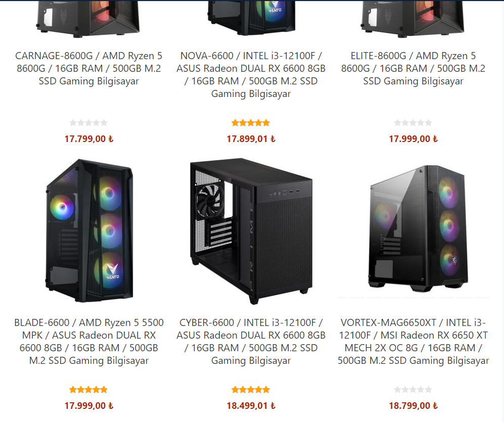Open CYBER-6600 product title link
504x423 pixels.
point(251,342)
